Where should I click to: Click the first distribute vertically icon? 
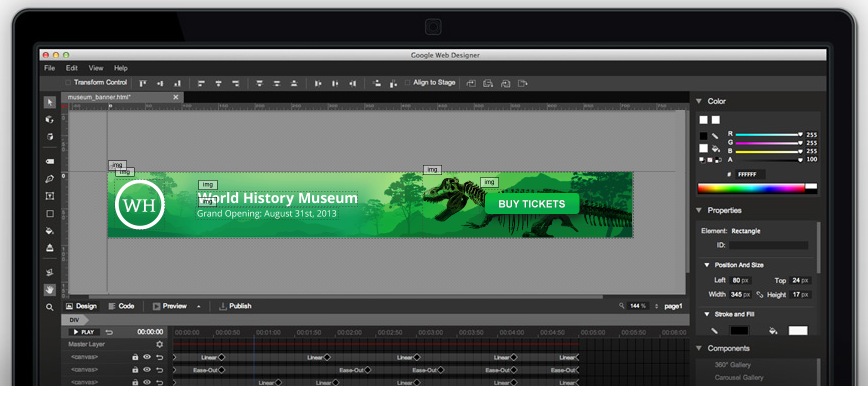pyautogui.click(x=259, y=84)
